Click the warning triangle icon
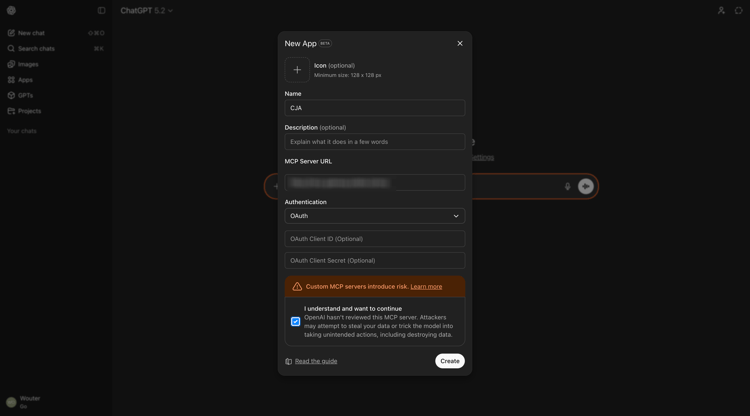The width and height of the screenshot is (750, 416). click(x=297, y=286)
